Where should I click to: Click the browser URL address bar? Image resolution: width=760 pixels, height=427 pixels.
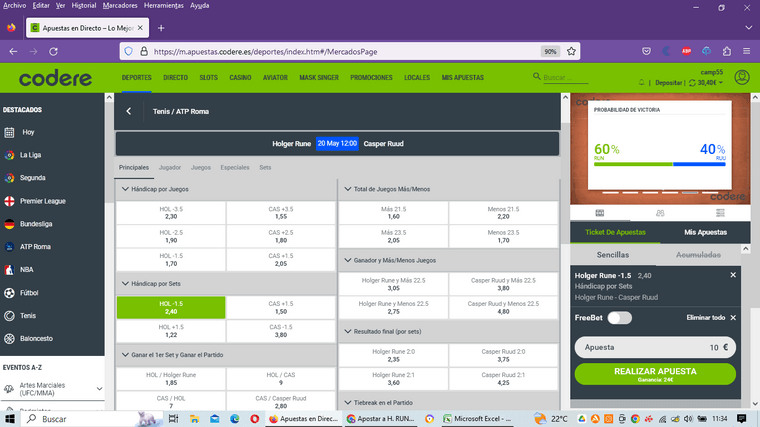point(344,51)
